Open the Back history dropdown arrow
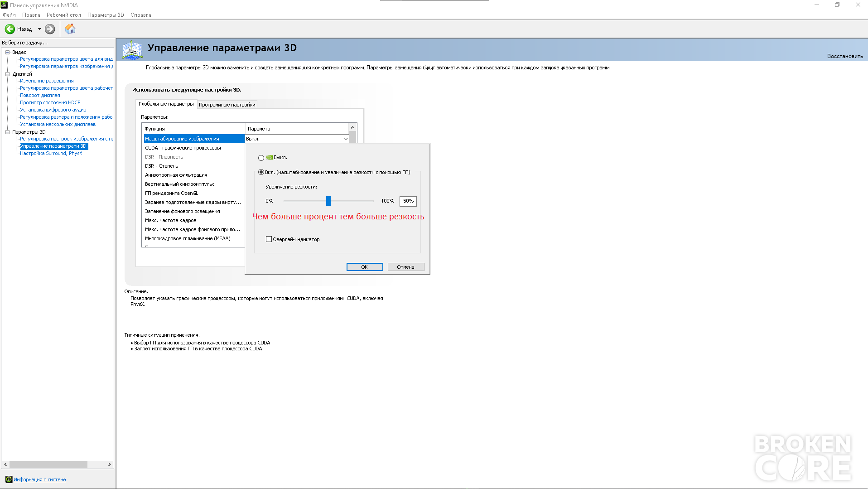The width and height of the screenshot is (868, 489). point(39,29)
